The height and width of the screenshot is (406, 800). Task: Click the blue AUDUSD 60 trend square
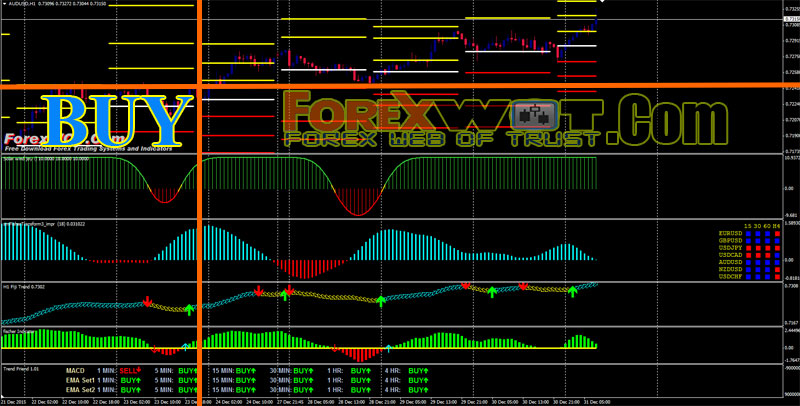pyautogui.click(x=767, y=262)
